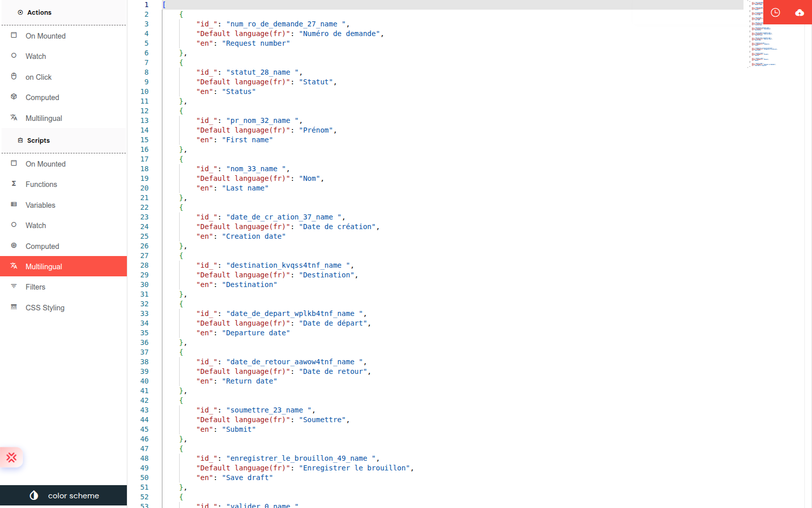Click the "Request number" translation
This screenshot has width=812, height=508.
tap(256, 44)
